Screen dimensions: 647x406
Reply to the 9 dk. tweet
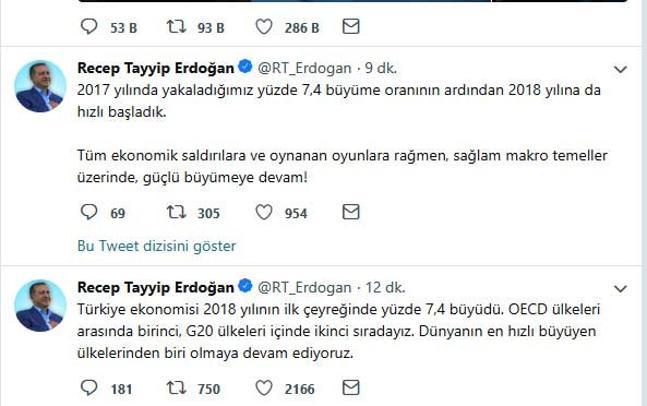[x=89, y=212]
